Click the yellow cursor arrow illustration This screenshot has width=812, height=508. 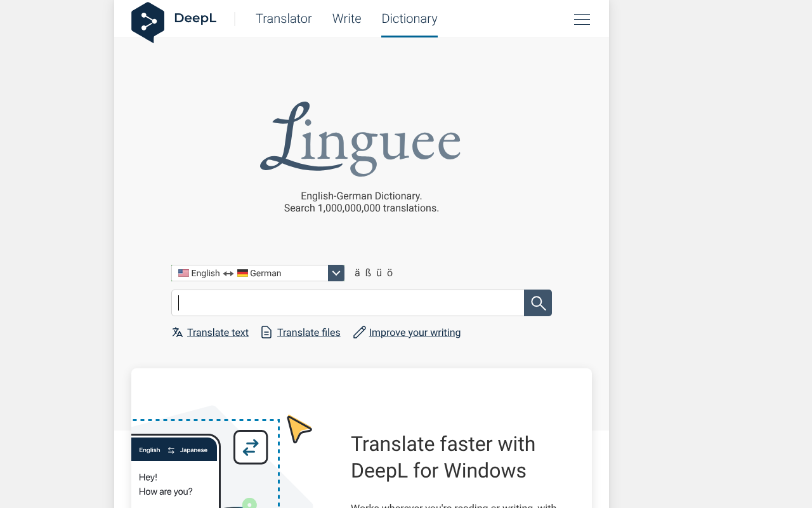pos(298,429)
